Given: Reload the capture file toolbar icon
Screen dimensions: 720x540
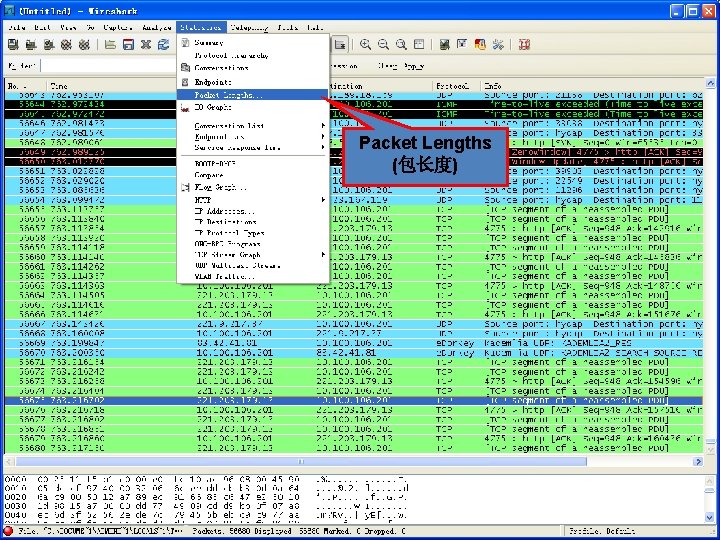Looking at the screenshot, I should [x=163, y=45].
